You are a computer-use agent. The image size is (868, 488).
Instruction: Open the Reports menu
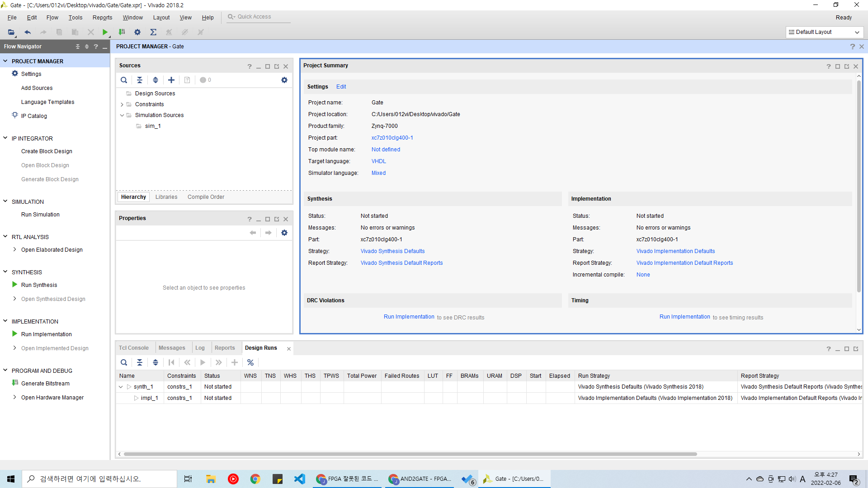tap(102, 18)
